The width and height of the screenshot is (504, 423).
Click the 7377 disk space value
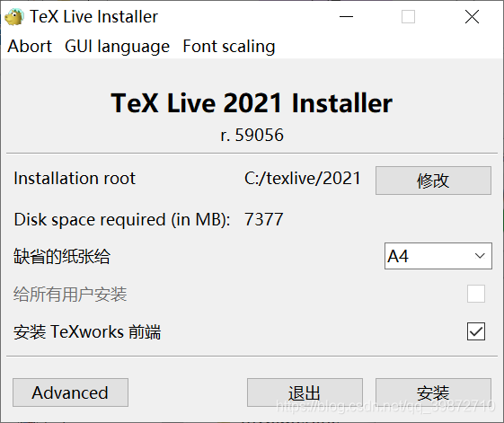pos(263,219)
